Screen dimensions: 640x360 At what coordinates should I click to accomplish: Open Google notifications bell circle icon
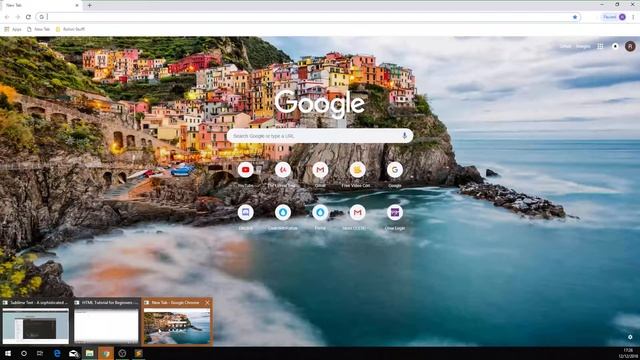(x=615, y=46)
